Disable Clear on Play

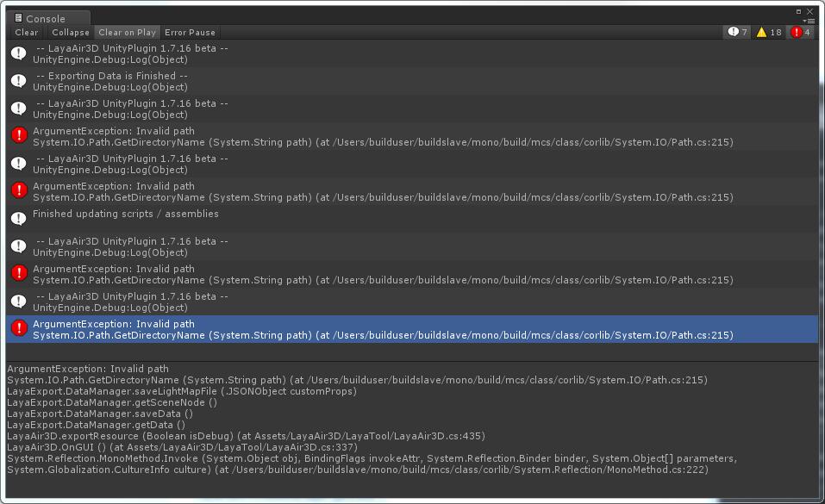(127, 33)
